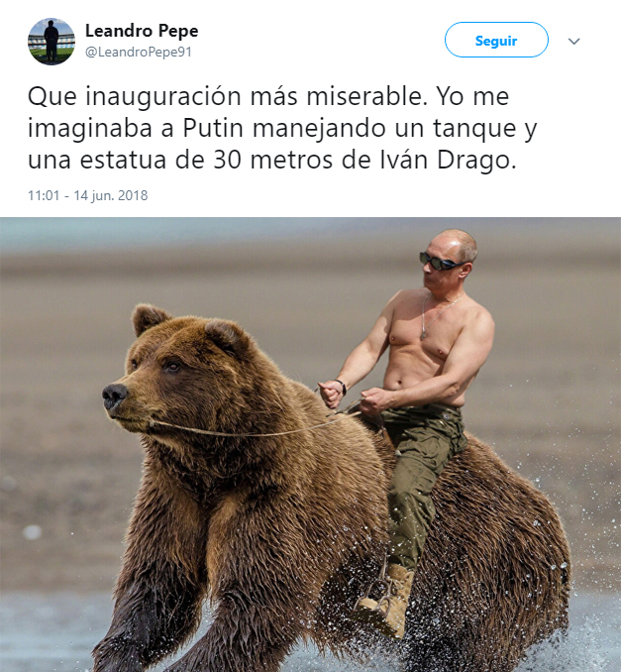Click the rider's tan boot in the image
Screen dimensions: 621x672
coord(383,599)
